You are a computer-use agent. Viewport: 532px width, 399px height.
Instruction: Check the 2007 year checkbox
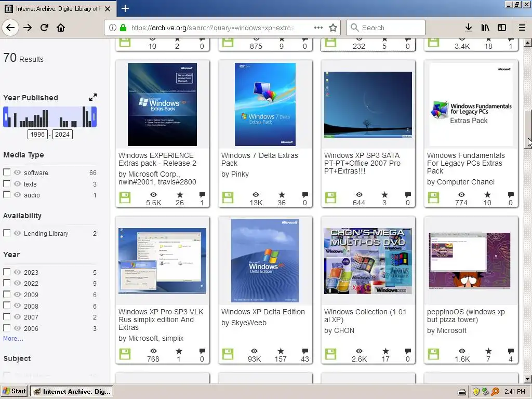(x=7, y=316)
